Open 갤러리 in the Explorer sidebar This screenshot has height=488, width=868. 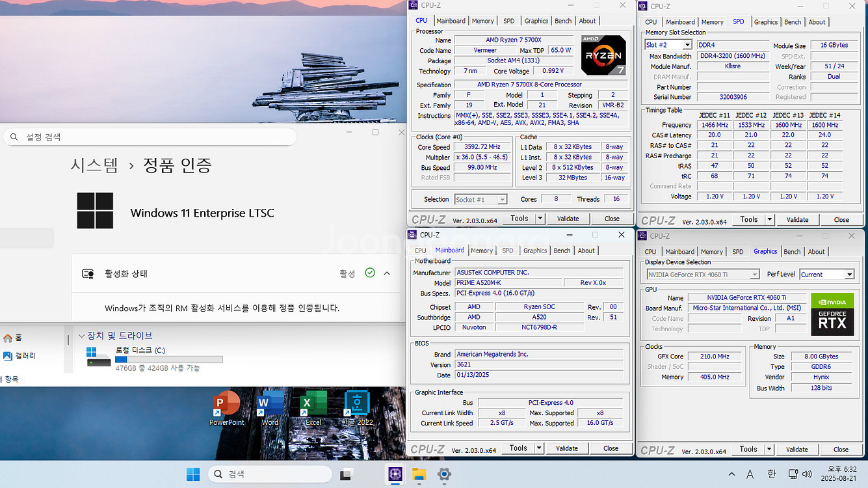click(x=20, y=356)
